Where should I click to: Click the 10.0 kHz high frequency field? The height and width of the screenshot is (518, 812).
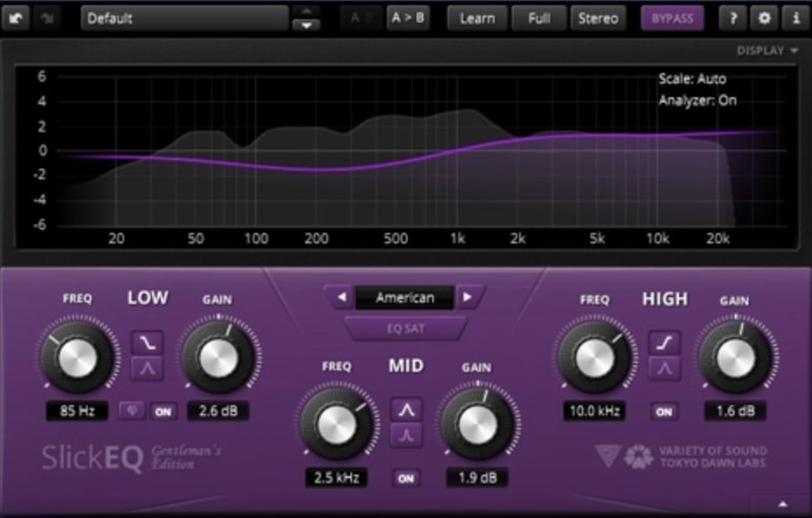point(595,411)
